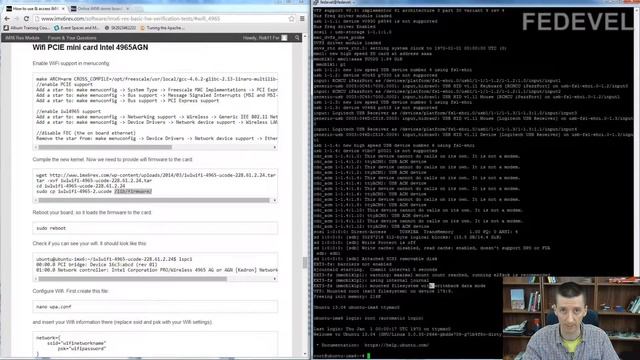The width and height of the screenshot is (640, 360).
Task: Click the terminal command prompt cursor at the bottom
Action: click(369, 356)
